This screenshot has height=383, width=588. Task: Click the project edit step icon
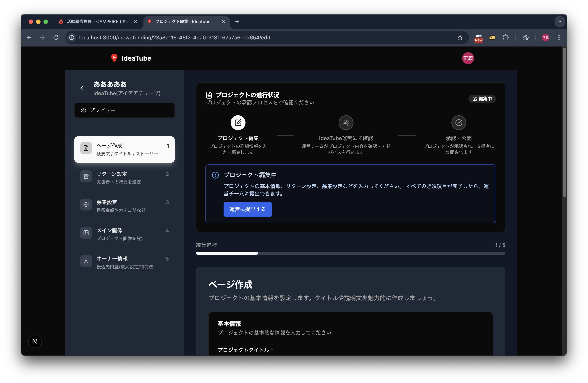pyautogui.click(x=238, y=123)
